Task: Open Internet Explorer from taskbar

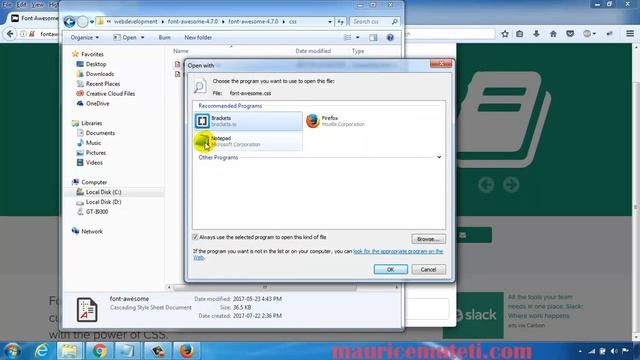Action: [x=41, y=351]
